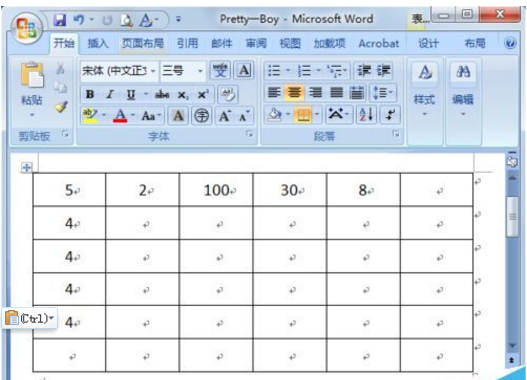The image size is (527, 380).
Task: Pick the red font color A
Action: [x=120, y=116]
